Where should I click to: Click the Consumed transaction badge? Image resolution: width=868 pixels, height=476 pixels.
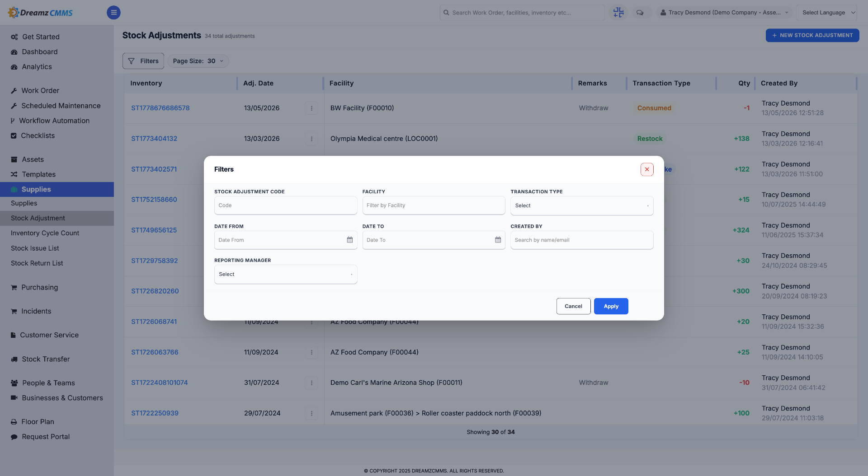pyautogui.click(x=654, y=108)
